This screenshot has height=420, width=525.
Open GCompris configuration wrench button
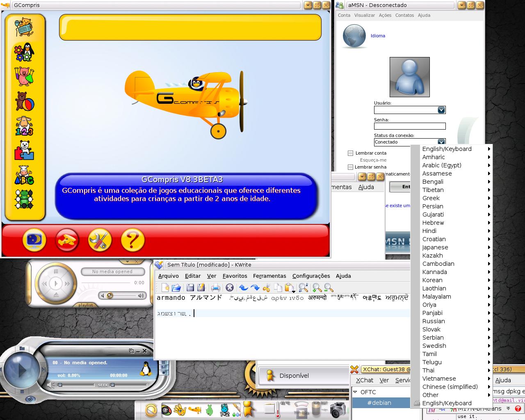tap(100, 240)
